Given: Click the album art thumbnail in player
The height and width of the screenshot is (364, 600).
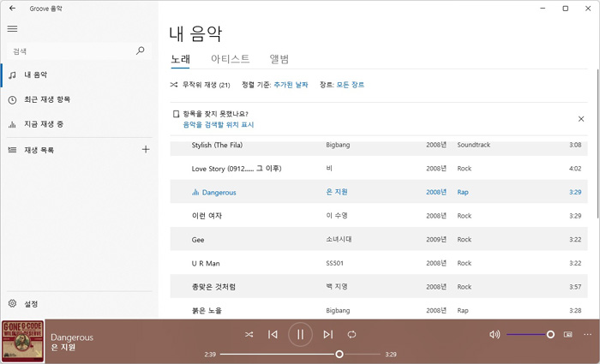Looking at the screenshot, I should [22, 342].
